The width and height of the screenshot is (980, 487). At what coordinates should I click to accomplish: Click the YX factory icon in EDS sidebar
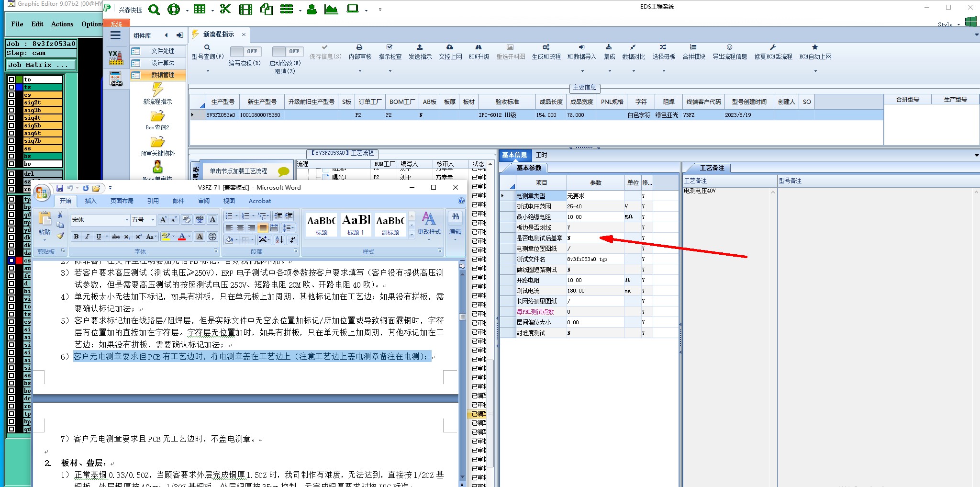[x=115, y=58]
